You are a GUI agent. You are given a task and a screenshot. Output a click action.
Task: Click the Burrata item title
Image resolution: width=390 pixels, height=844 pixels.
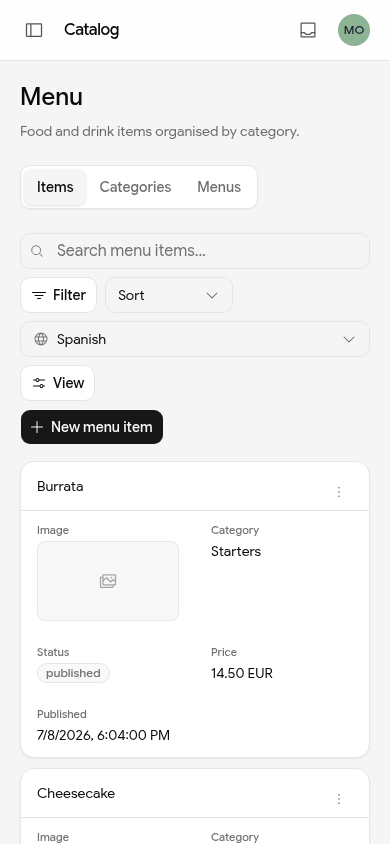pyautogui.click(x=60, y=487)
